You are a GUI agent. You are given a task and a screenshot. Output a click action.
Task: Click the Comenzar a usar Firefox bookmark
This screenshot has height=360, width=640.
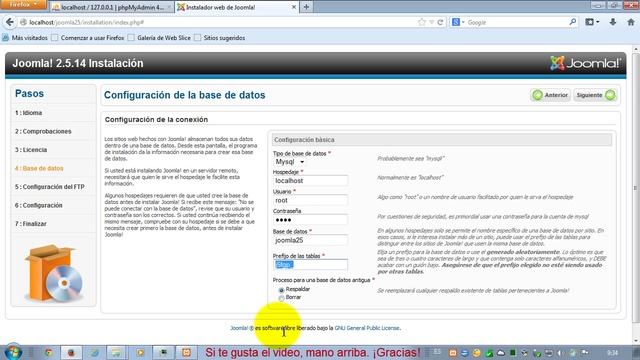coord(88,38)
